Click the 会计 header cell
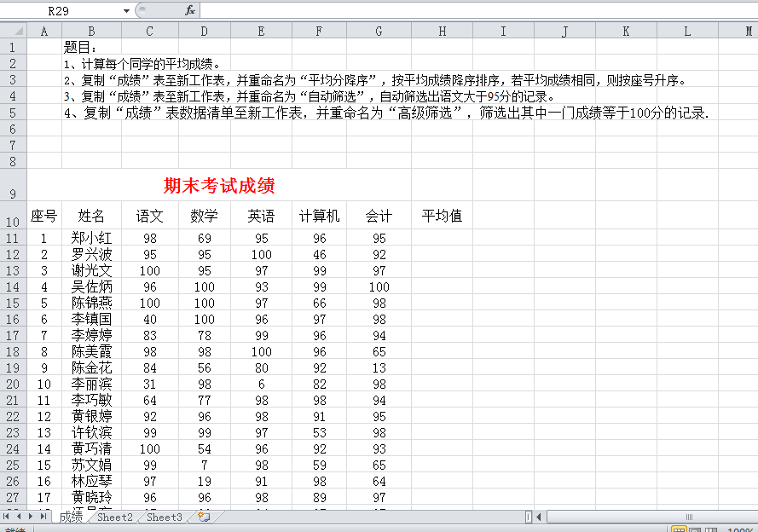This screenshot has width=758, height=532. point(379,216)
